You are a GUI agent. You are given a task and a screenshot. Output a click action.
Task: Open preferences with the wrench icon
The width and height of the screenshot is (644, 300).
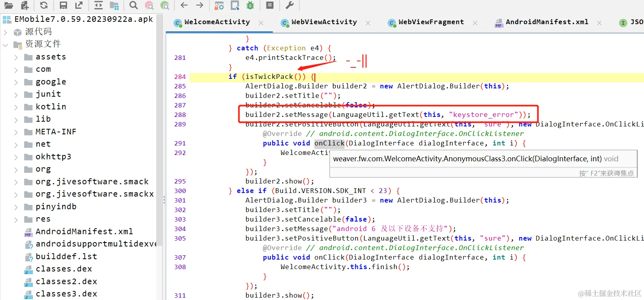pos(289,5)
